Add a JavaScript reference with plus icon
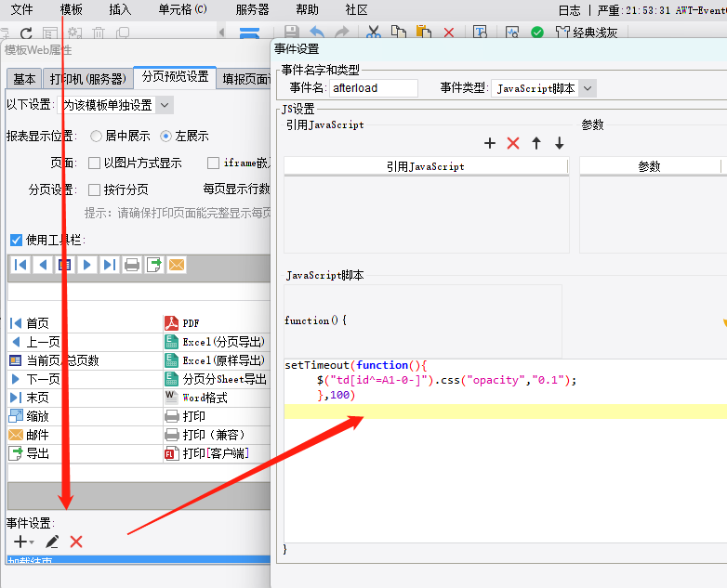 [x=490, y=143]
